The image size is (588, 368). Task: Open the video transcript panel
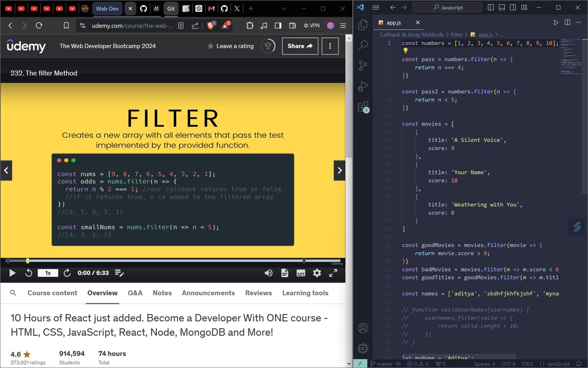[x=285, y=273]
